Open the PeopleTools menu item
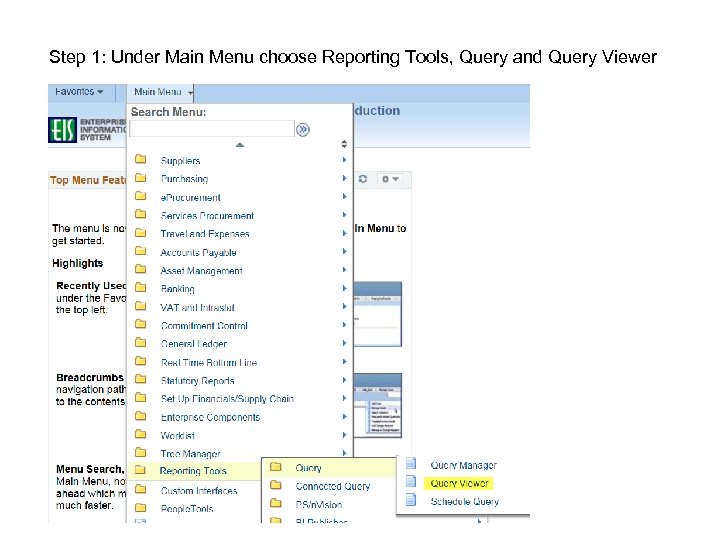Screen dimensions: 720x540 (187, 509)
